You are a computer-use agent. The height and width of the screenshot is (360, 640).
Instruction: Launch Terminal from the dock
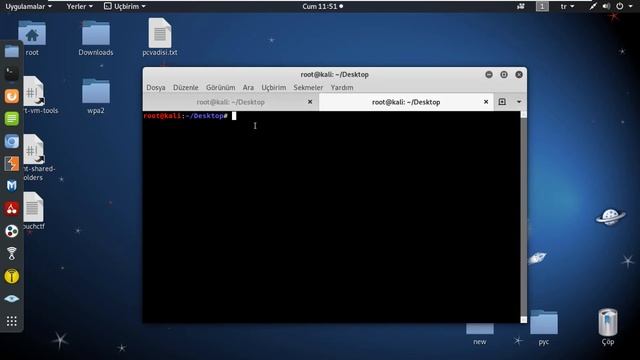(11, 74)
